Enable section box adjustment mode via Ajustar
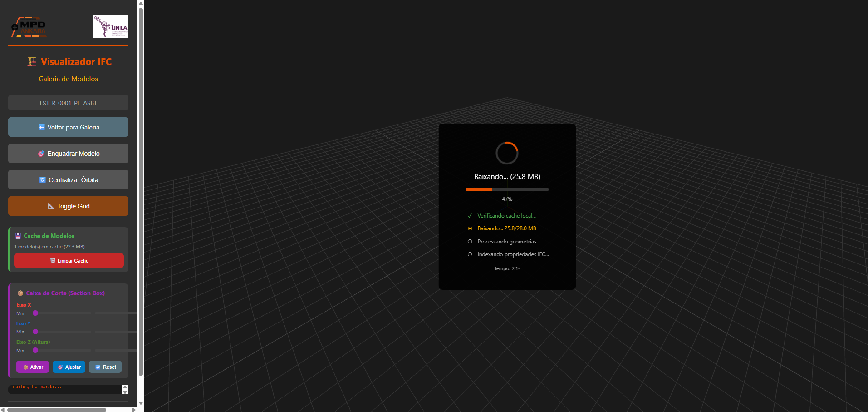868x412 pixels. pos(69,367)
